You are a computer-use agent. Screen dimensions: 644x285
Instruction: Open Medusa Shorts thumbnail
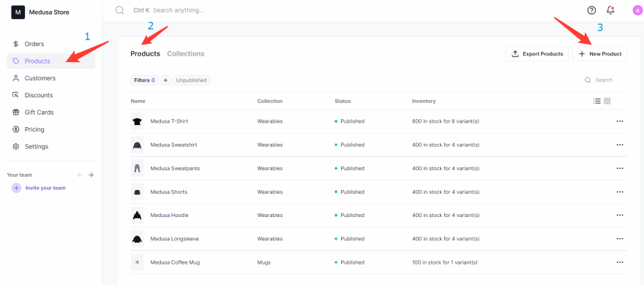click(x=137, y=192)
